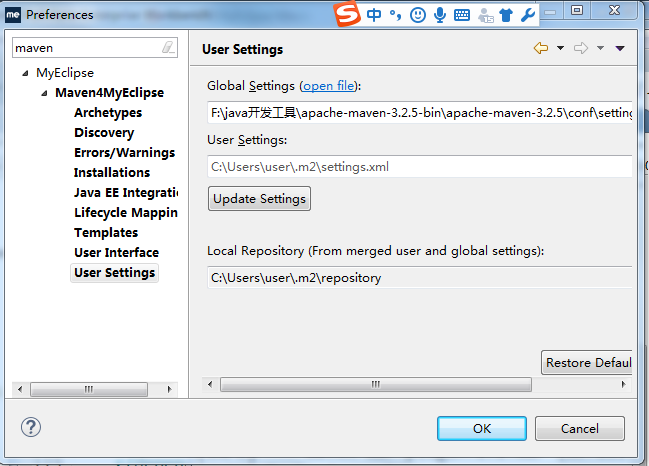Click the maven filter text field

(87, 48)
